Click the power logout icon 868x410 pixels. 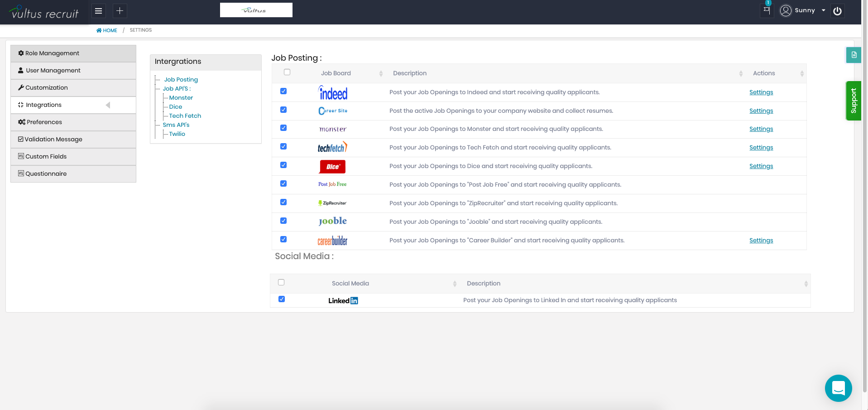(x=837, y=11)
